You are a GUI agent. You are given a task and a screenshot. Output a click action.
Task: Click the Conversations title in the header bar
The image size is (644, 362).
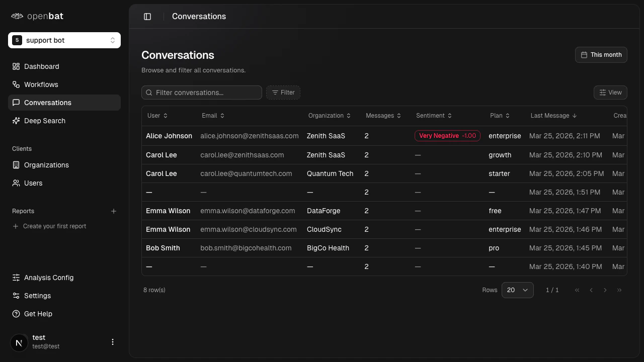[x=199, y=16]
